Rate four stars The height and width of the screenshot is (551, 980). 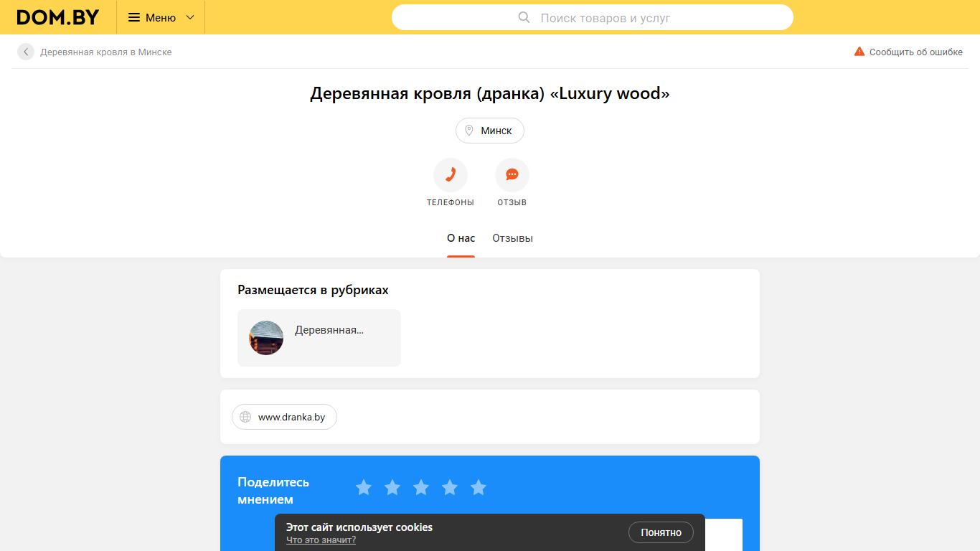click(450, 488)
